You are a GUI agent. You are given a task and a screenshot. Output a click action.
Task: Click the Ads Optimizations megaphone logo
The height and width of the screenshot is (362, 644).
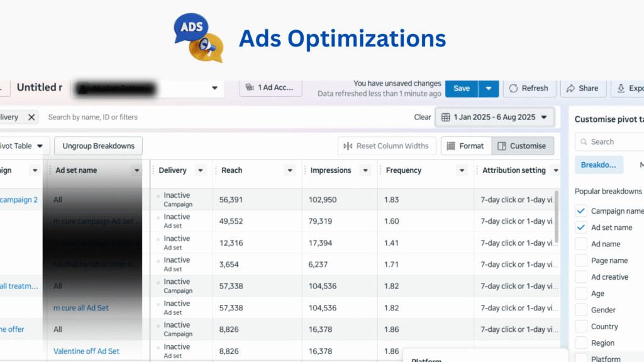(x=197, y=38)
